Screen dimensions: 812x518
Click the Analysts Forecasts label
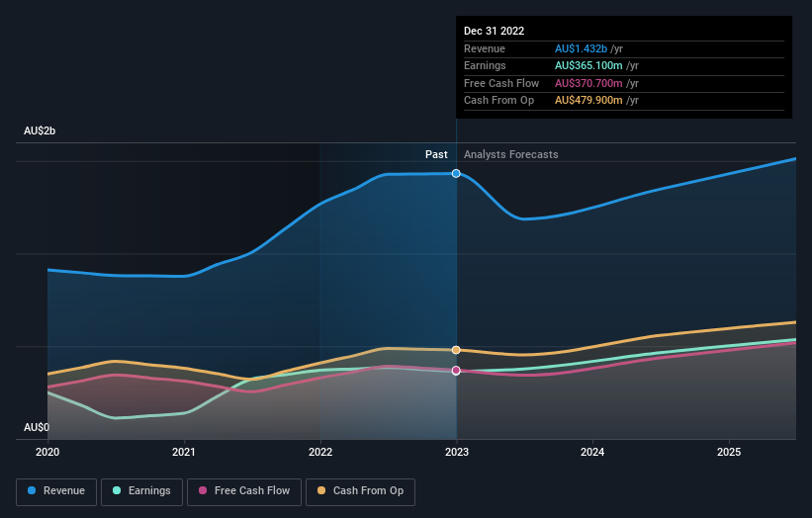[x=510, y=154]
